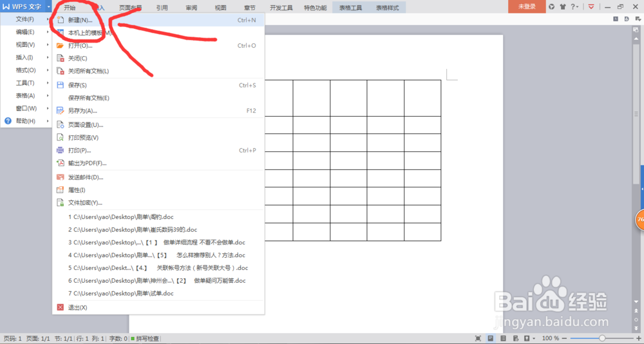Expand the 编辑(E) submenu
This screenshot has width=644, height=344.
click(x=26, y=32)
